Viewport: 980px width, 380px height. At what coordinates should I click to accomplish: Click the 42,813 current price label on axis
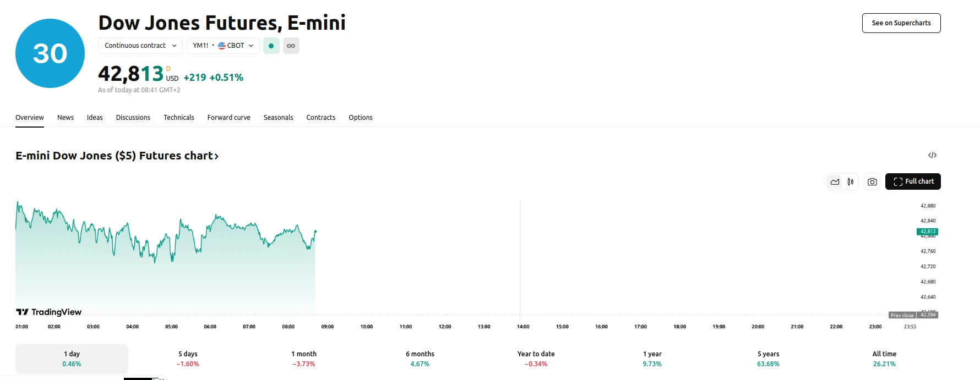pos(927,232)
